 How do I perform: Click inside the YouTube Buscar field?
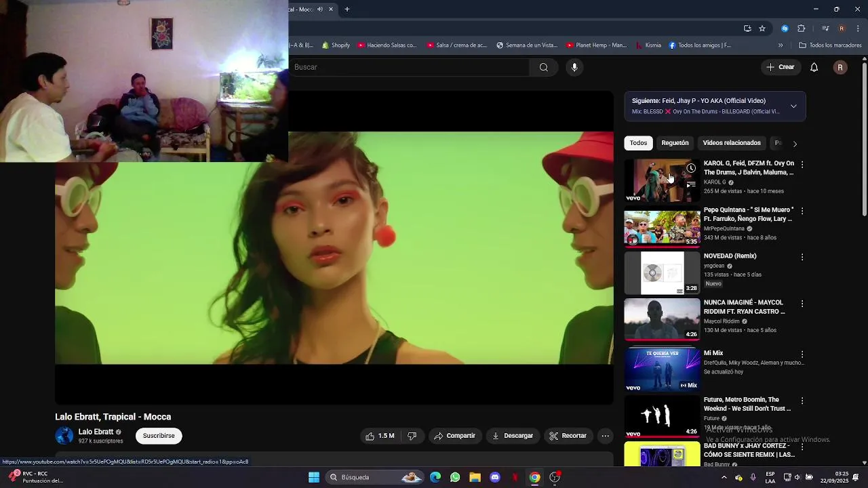click(x=409, y=67)
